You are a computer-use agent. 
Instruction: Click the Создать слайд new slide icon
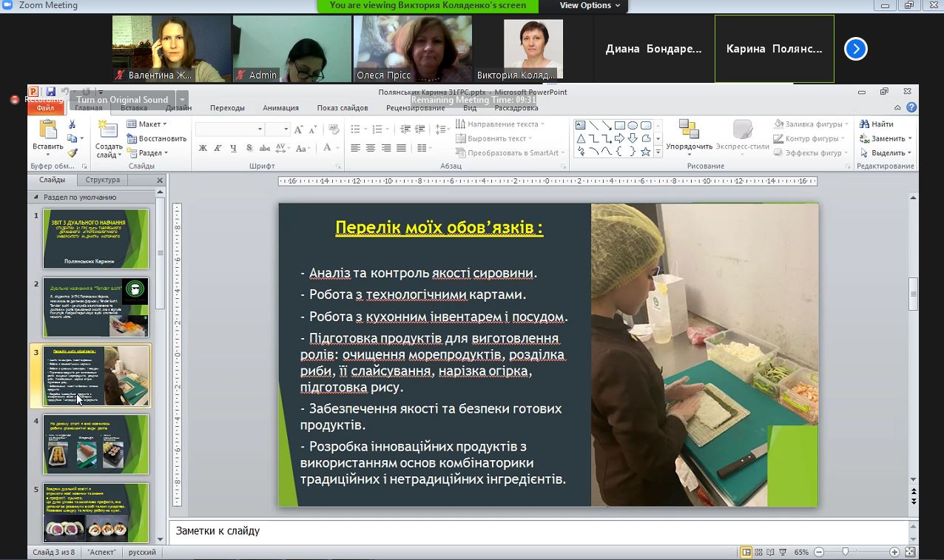[x=109, y=131]
